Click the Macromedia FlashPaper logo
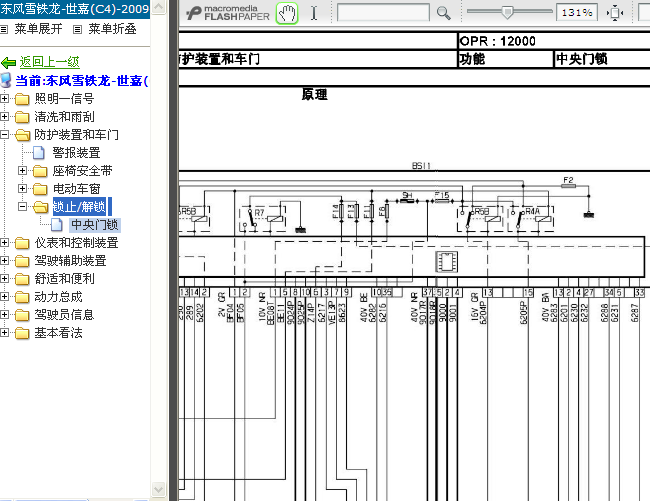 click(x=228, y=13)
